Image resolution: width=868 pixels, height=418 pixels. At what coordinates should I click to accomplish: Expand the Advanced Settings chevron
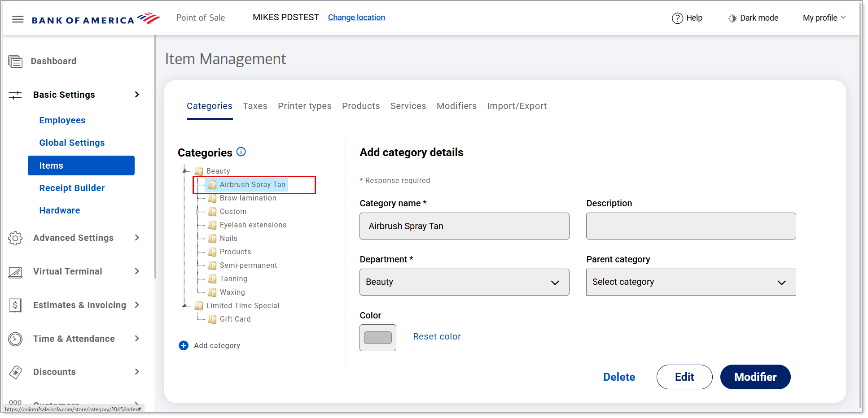137,238
